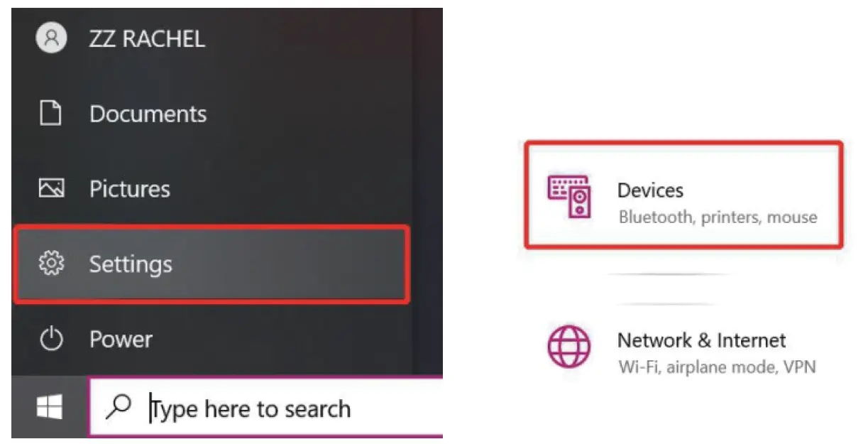Click the Settings gear icon
Viewport: 868px width, 444px height.
51,264
